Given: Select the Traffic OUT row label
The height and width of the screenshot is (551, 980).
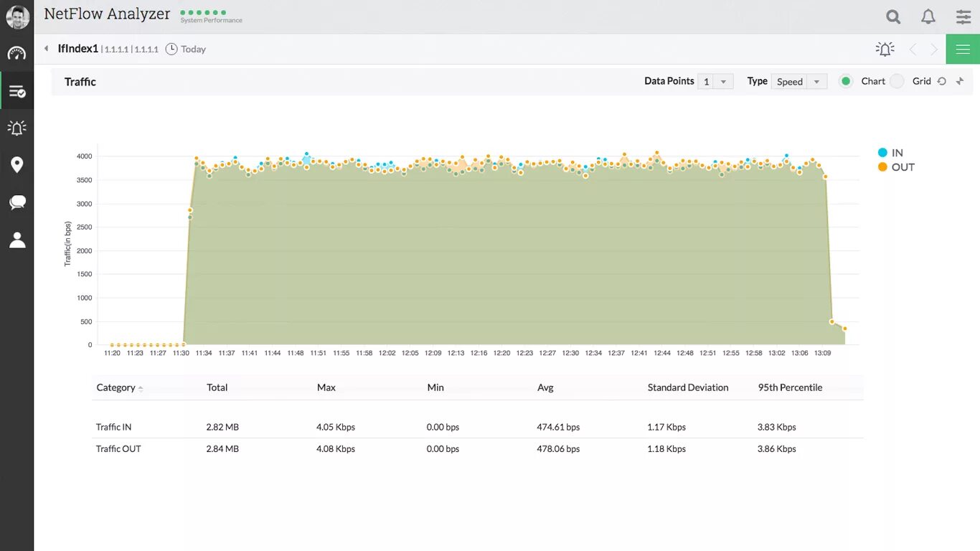Looking at the screenshot, I should coord(118,449).
